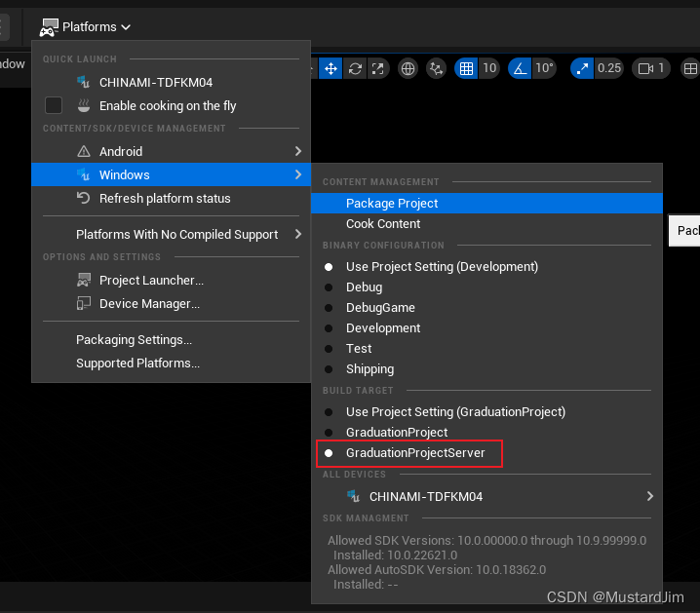Open the grid snap value 10
This screenshot has width=700, height=613.
pyautogui.click(x=489, y=68)
